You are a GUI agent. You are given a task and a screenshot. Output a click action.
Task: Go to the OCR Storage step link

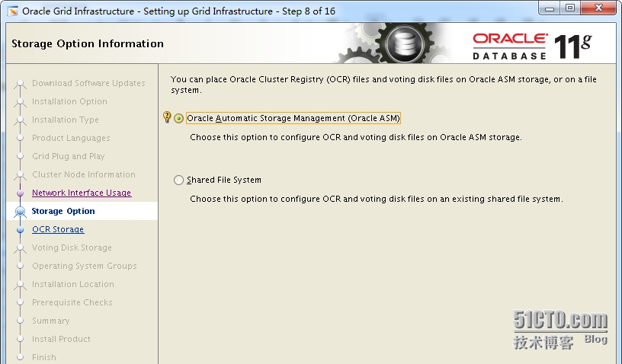point(58,229)
